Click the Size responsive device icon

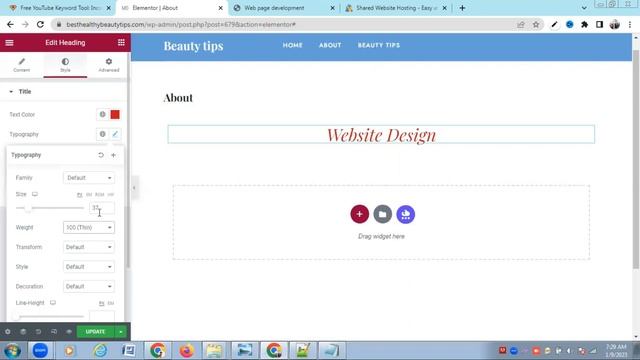pyautogui.click(x=35, y=194)
